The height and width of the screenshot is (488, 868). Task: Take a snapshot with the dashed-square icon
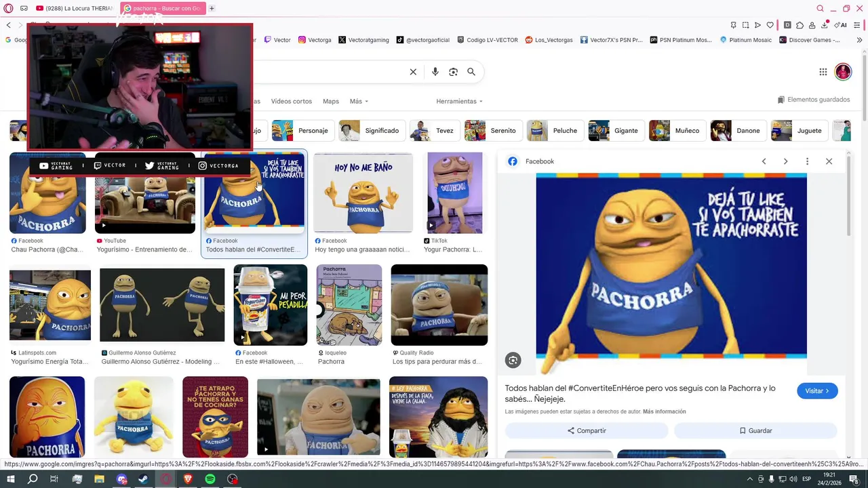pyautogui.click(x=745, y=25)
